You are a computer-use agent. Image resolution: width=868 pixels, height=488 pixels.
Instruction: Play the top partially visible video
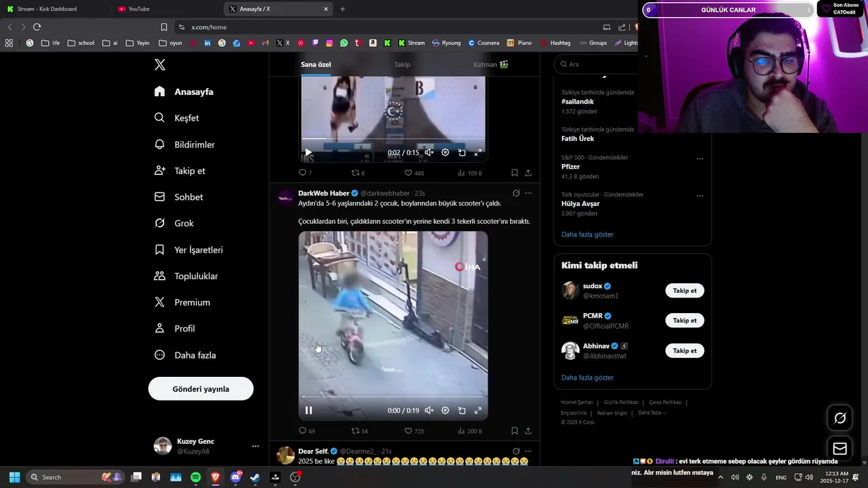(x=309, y=152)
